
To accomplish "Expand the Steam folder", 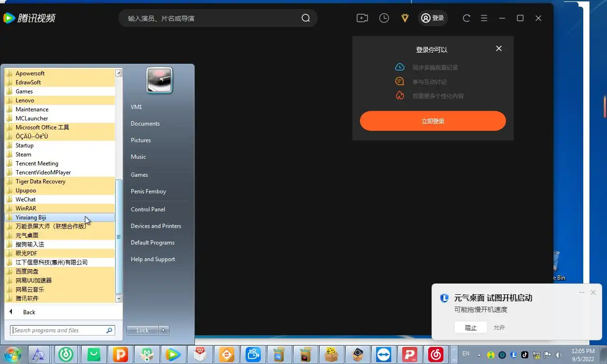I will click(60, 155).
